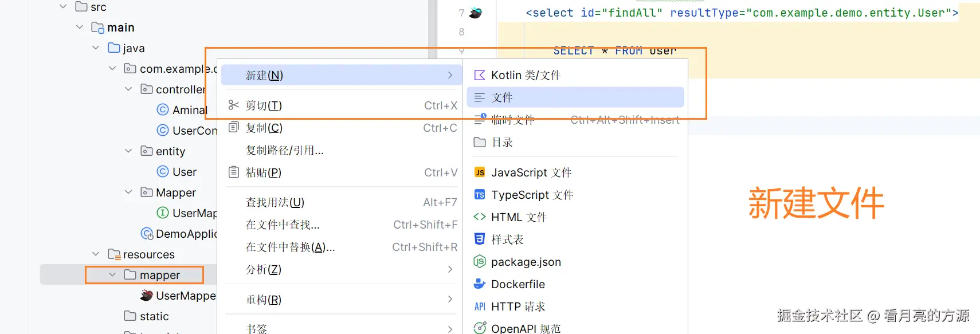Screen dimensions: 980x334
Task: Click the Dockerfile whale icon
Action: 480,284
